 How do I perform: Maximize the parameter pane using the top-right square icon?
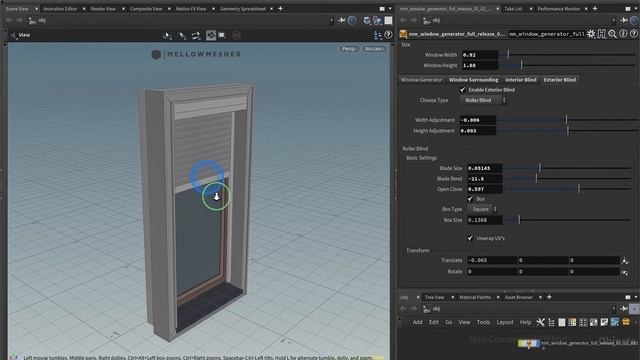pos(628,9)
